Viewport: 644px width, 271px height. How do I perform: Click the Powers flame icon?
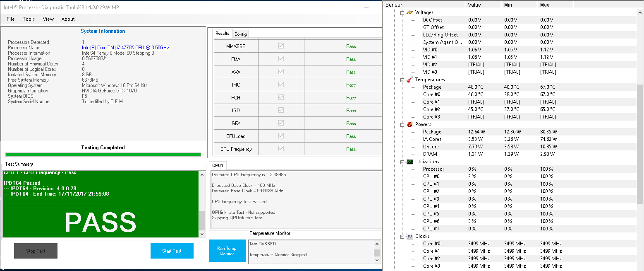tap(409, 124)
